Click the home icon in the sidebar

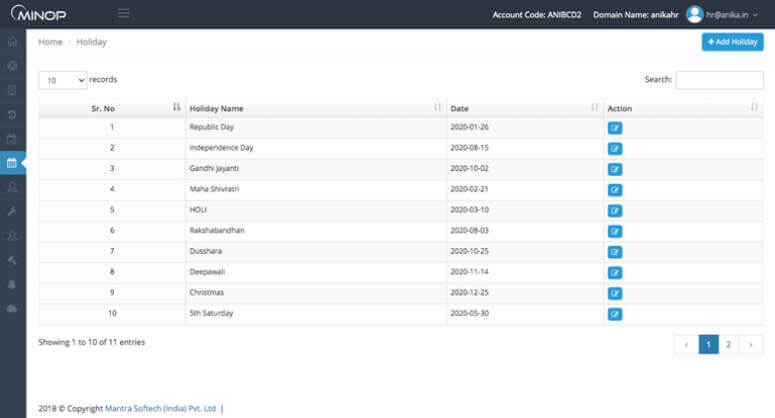pos(12,42)
